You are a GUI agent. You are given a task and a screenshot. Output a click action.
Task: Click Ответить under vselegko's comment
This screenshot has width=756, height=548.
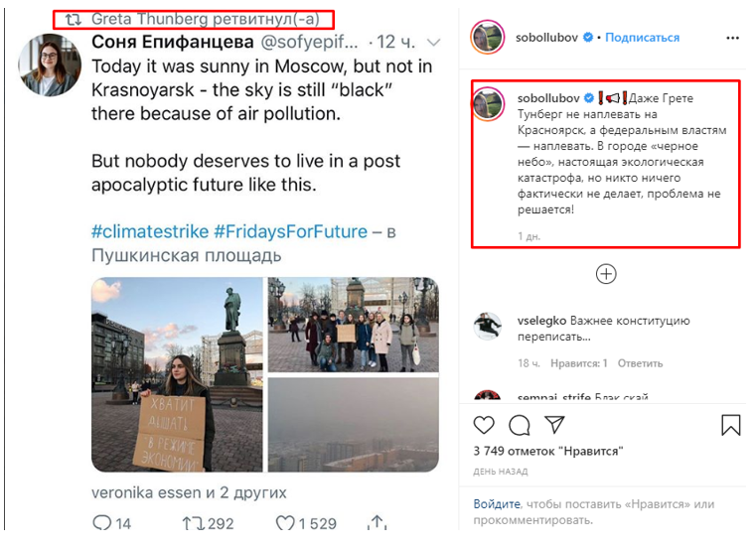pyautogui.click(x=642, y=363)
